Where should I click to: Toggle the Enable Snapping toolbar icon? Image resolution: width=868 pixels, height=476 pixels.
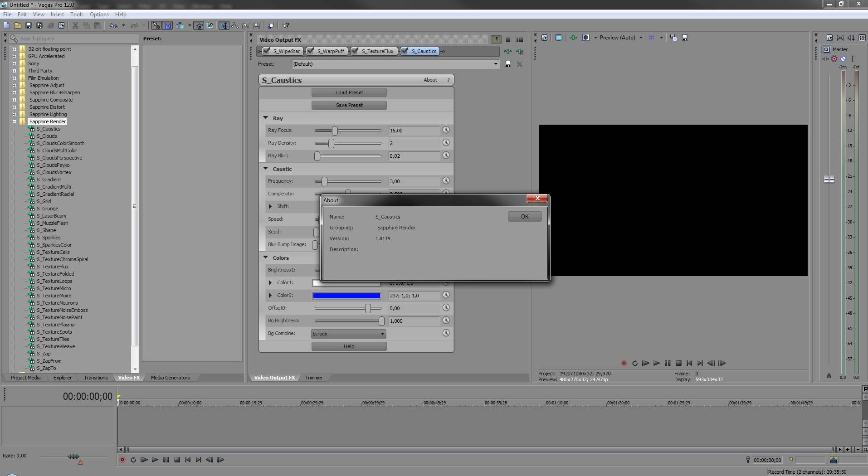click(x=156, y=26)
